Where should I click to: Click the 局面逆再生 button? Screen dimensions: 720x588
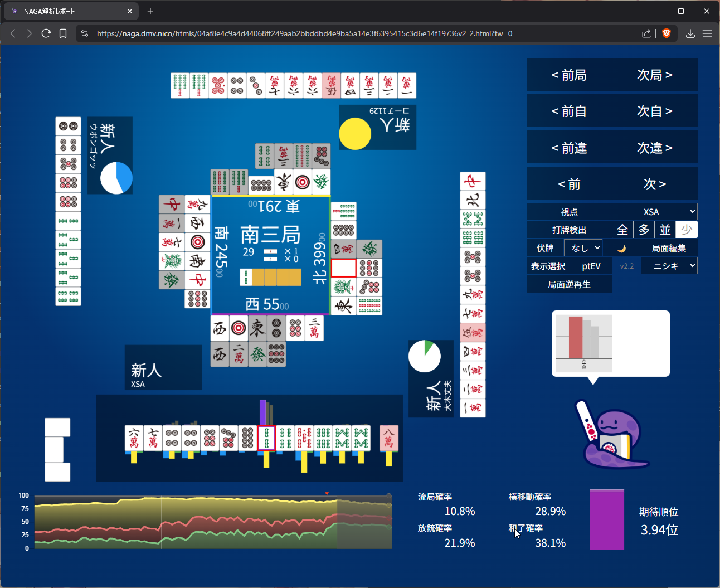569,284
